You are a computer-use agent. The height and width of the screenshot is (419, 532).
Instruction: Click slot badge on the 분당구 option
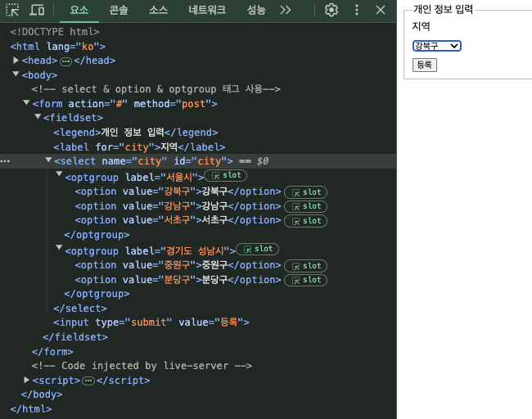click(306, 280)
